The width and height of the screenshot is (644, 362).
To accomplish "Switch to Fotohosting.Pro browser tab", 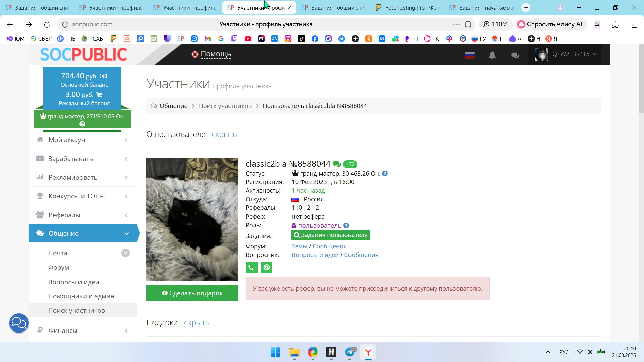I will pos(407,7).
